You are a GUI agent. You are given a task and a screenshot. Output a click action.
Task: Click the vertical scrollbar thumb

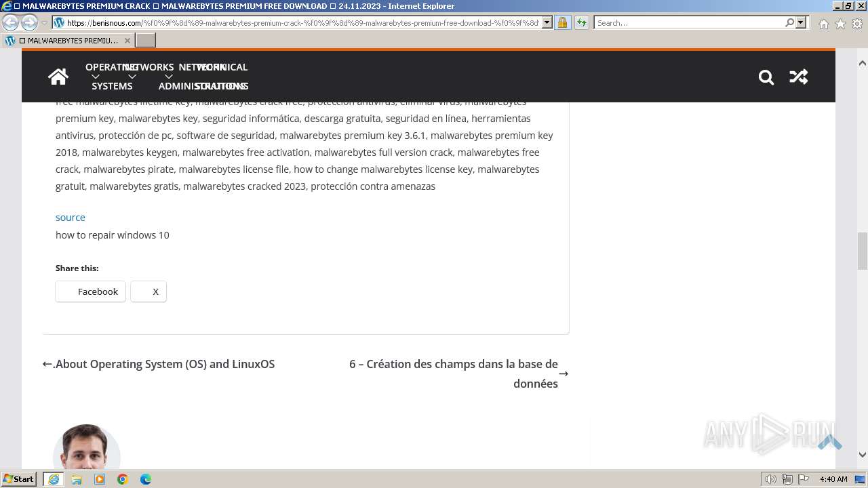[863, 251]
